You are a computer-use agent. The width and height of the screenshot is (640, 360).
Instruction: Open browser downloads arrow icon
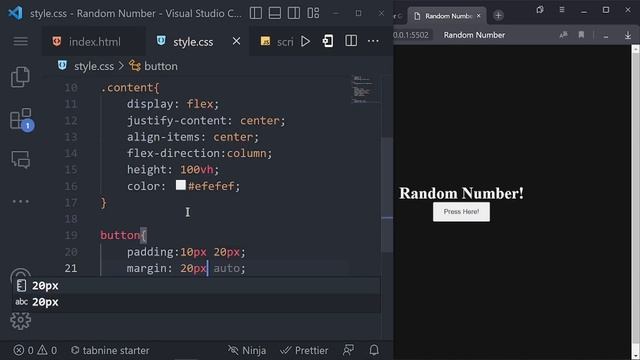click(x=628, y=36)
